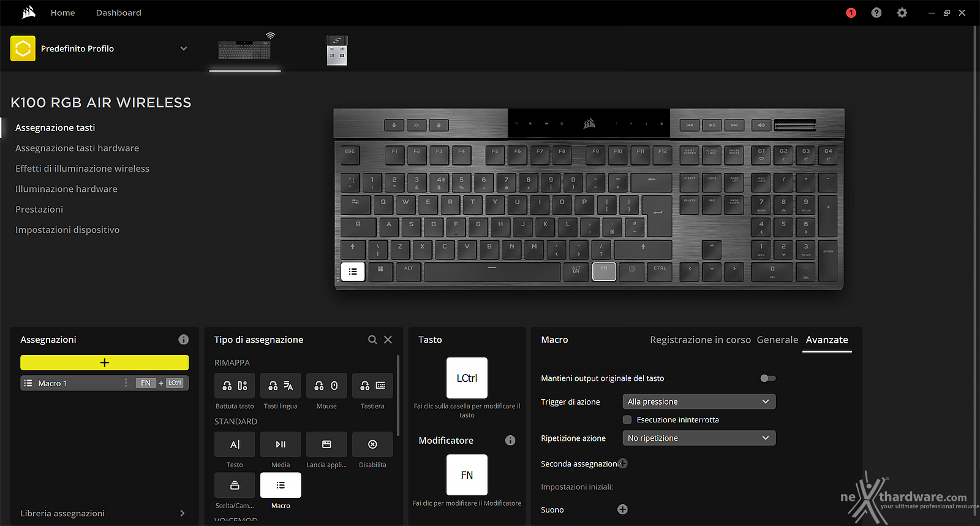Viewport: 980px width, 526px height.
Task: Click the mute key on the keyboard image
Action: pyautogui.click(x=761, y=125)
